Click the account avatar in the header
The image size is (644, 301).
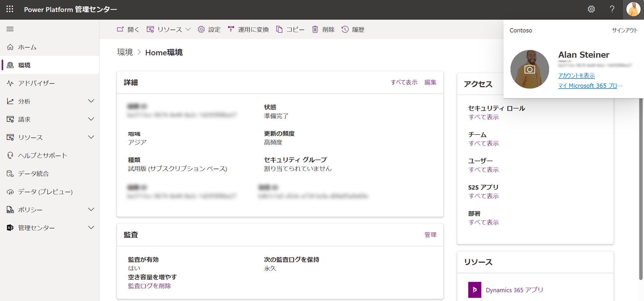[x=633, y=9]
